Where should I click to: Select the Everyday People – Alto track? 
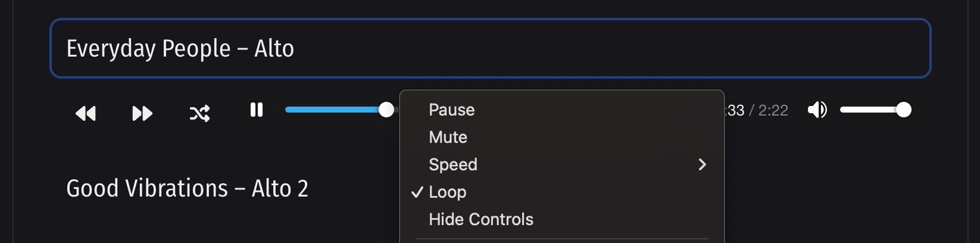[180, 49]
